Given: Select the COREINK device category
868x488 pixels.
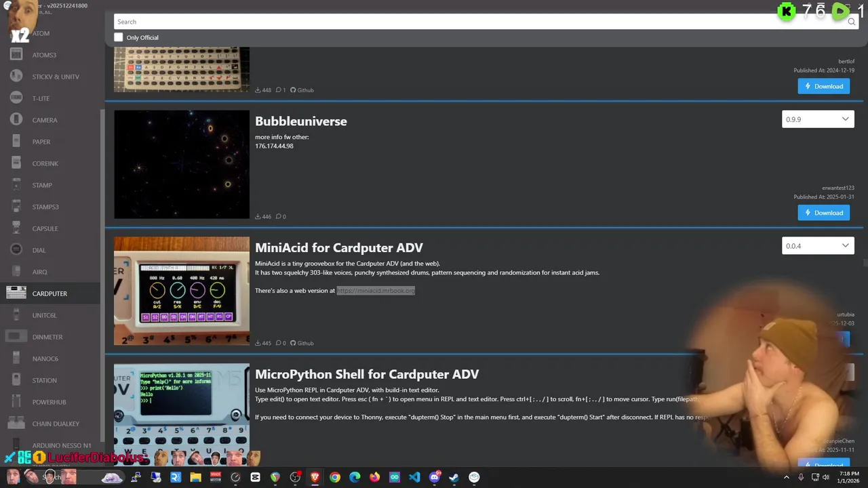Looking at the screenshot, I should [50, 163].
